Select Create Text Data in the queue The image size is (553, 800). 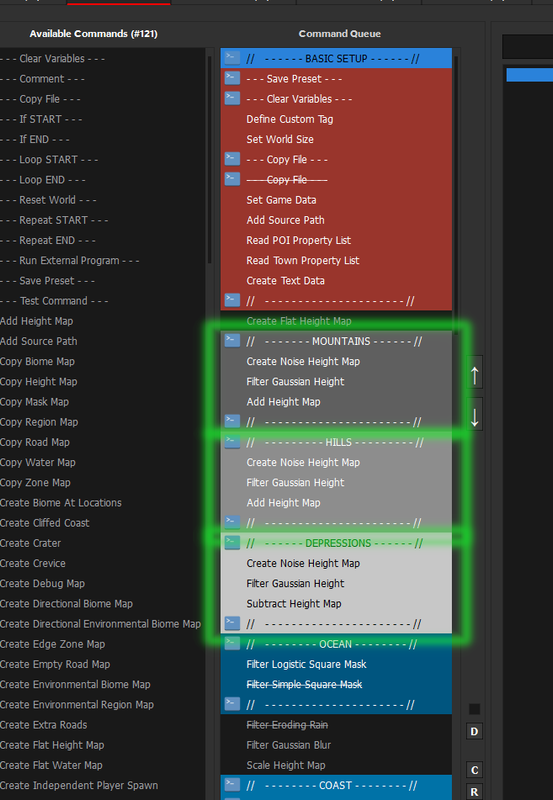coord(336,281)
